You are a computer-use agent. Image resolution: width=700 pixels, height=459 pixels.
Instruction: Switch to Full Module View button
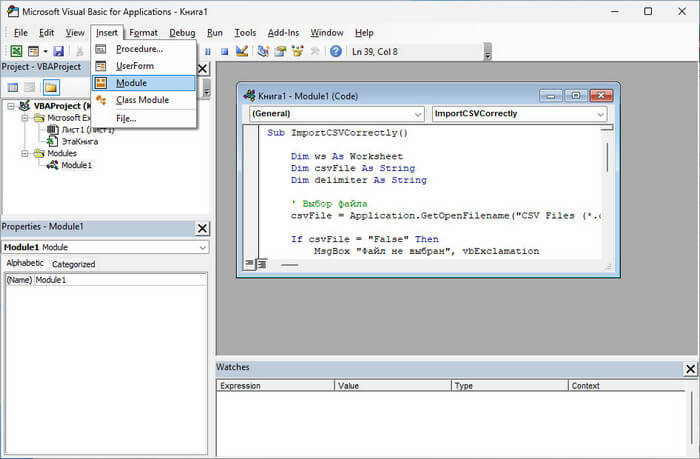[x=260, y=264]
